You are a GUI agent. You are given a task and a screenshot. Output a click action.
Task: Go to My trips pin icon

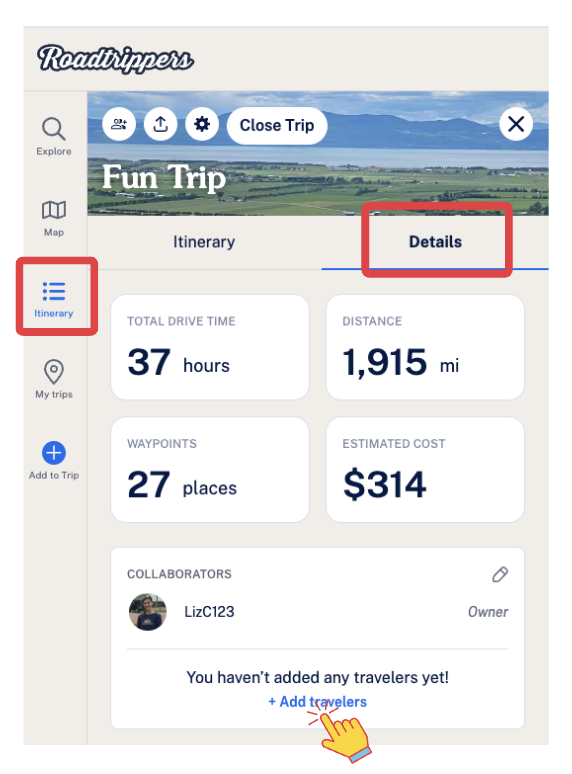click(x=54, y=372)
